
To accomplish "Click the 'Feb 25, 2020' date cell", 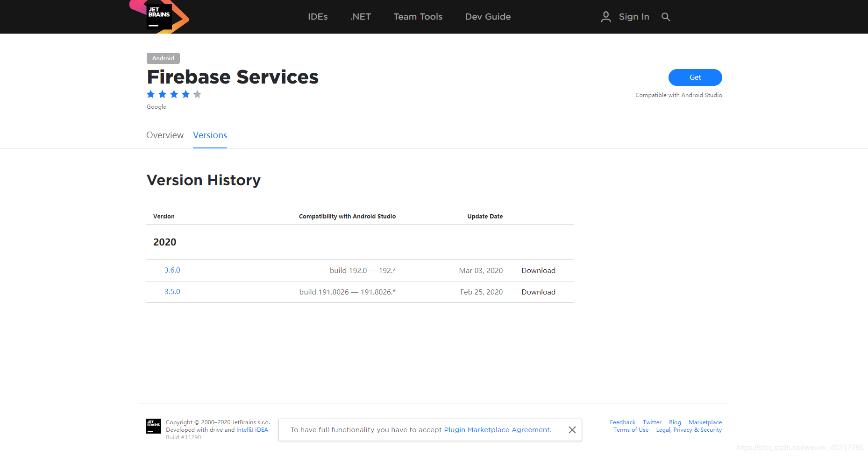I will point(481,292).
